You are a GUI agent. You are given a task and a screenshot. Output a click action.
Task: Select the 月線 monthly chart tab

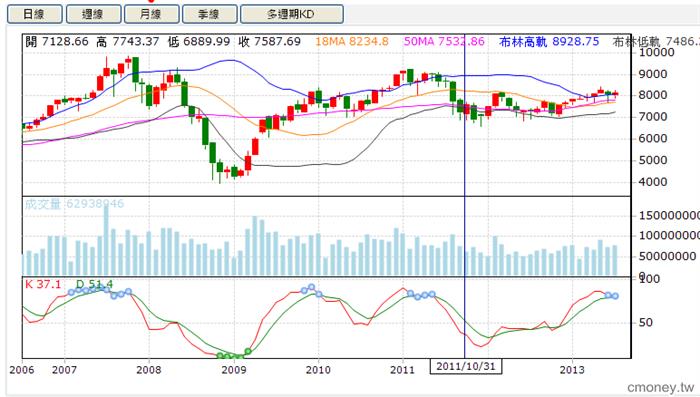tap(151, 14)
